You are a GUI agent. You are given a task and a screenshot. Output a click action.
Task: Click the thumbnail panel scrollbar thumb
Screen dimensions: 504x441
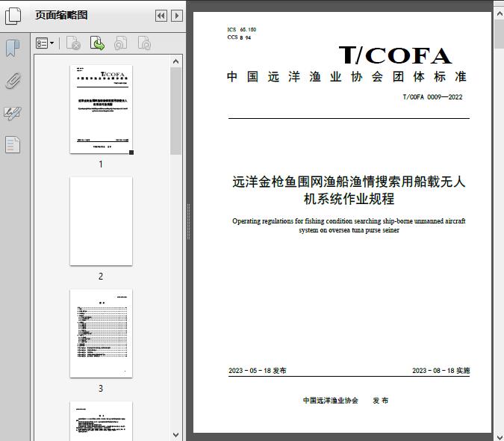[175, 111]
